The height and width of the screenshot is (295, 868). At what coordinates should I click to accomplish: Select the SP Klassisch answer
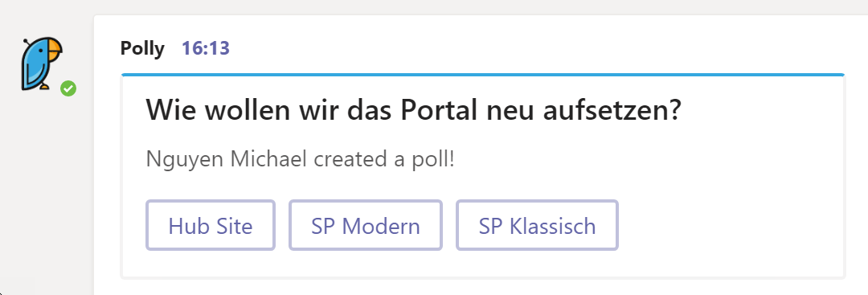coord(537,226)
